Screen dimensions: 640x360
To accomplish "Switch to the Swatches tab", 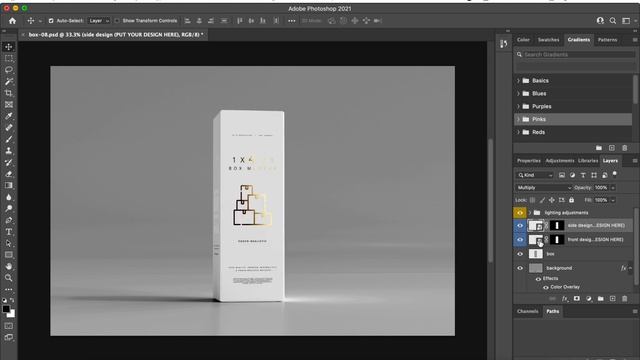I will (548, 40).
